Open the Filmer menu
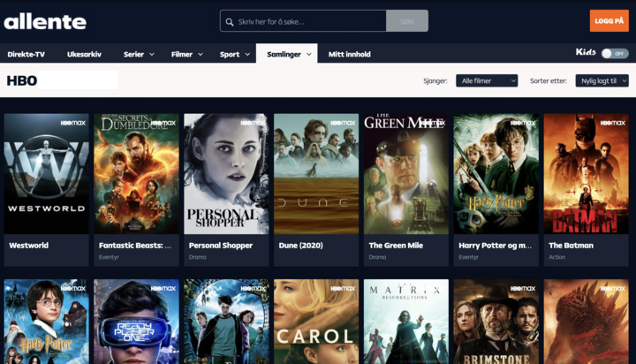Image resolution: width=636 pixels, height=364 pixels. (182, 54)
